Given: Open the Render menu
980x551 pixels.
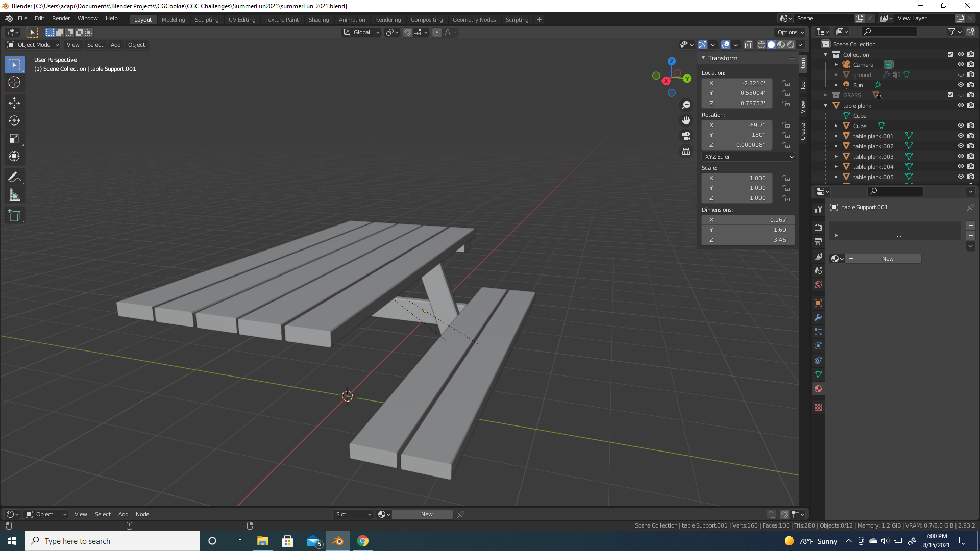Looking at the screenshot, I should coord(61,18).
